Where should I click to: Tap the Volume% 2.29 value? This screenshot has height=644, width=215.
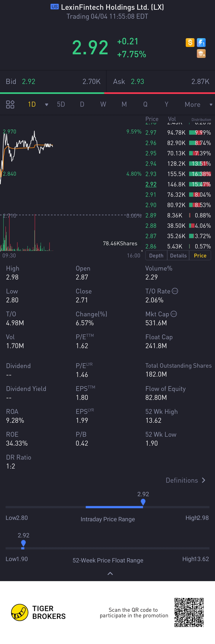coord(152,277)
